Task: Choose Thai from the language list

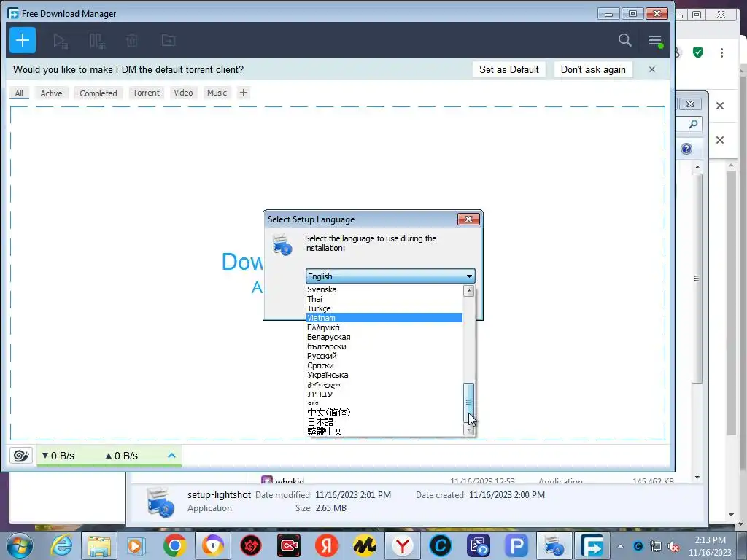Action: (384, 299)
